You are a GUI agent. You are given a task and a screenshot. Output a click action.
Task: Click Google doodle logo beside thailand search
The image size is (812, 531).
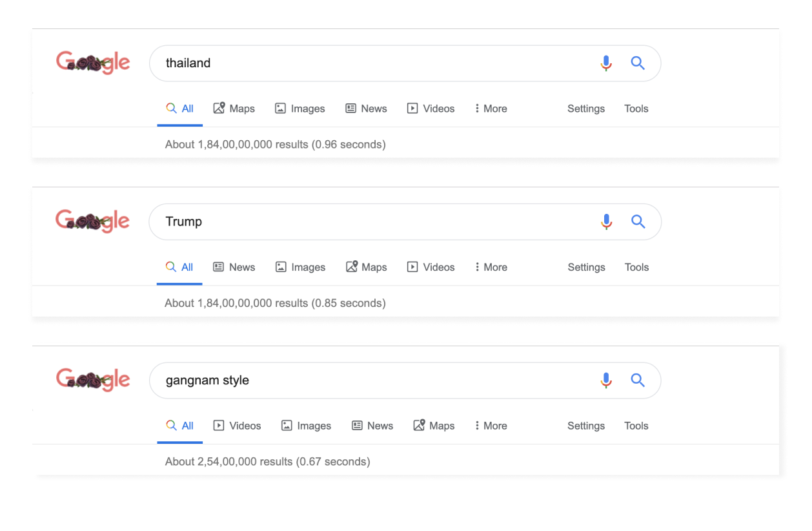coord(93,63)
